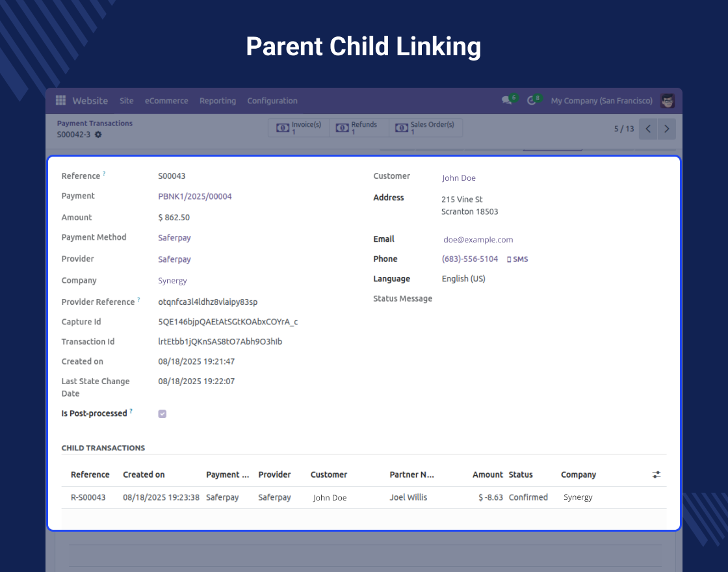This screenshot has width=728, height=572.
Task: Open the Configuration menu
Action: pos(272,101)
